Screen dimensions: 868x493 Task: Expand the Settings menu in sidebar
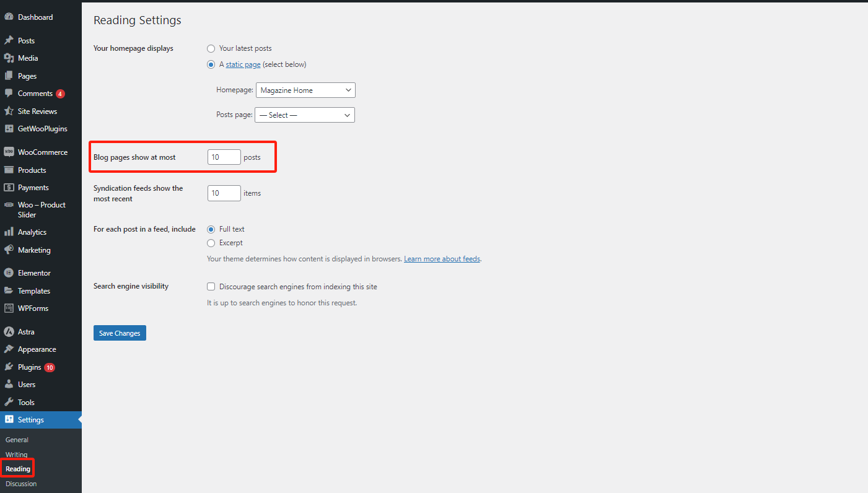coord(29,419)
